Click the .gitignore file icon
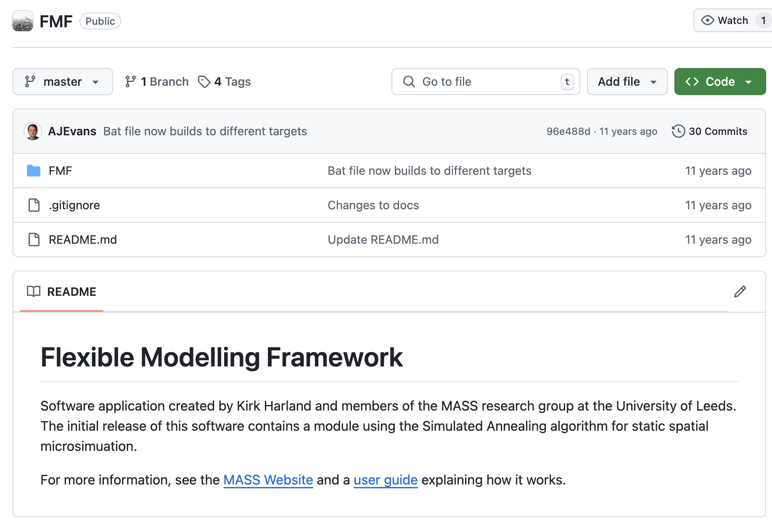772x532 pixels. pyautogui.click(x=34, y=205)
